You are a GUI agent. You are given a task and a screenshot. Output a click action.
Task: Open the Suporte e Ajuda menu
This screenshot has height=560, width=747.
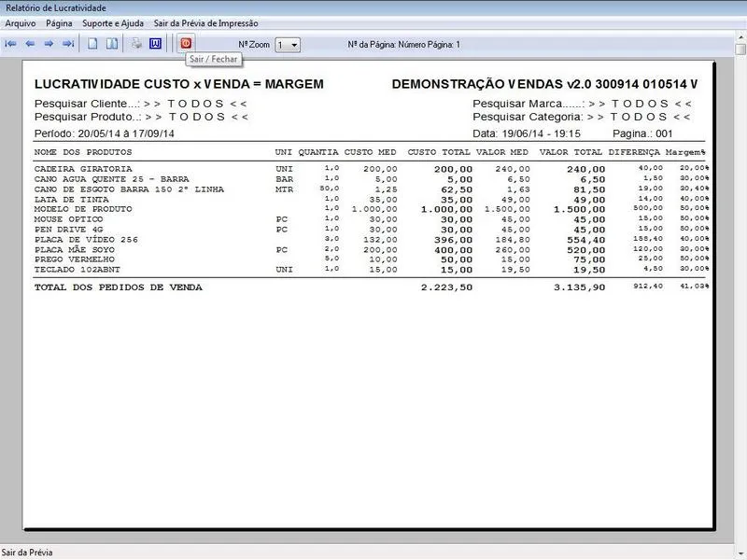tap(113, 22)
